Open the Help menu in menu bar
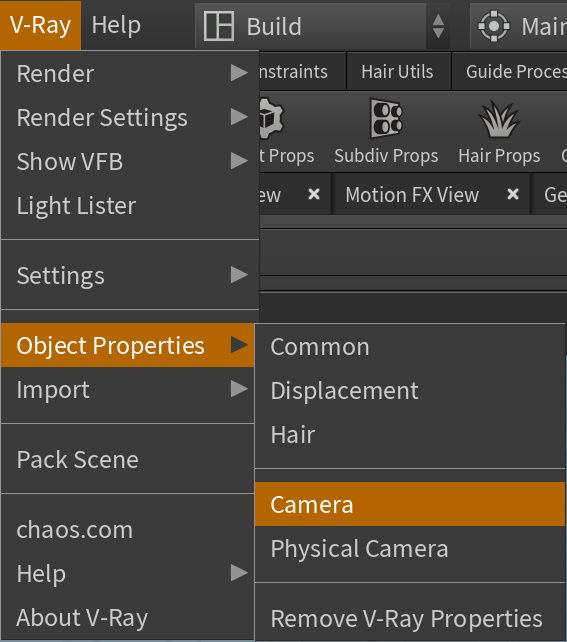 pos(116,25)
